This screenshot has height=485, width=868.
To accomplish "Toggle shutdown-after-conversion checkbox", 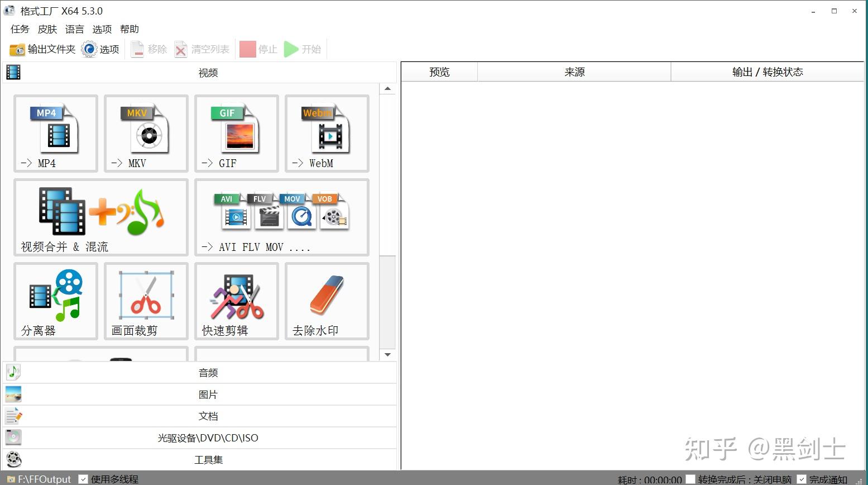I will tap(690, 479).
